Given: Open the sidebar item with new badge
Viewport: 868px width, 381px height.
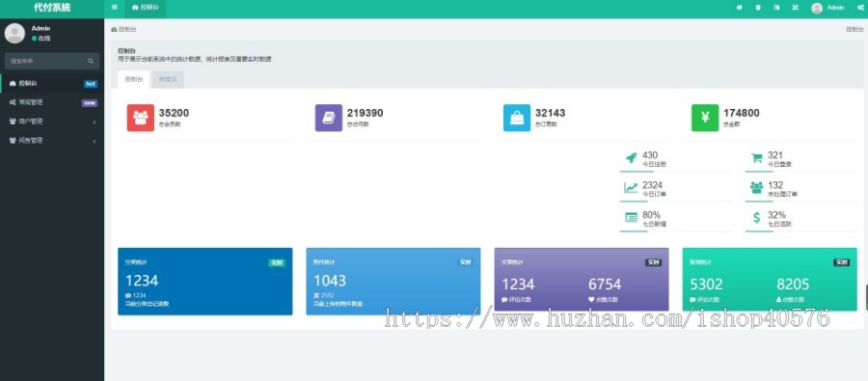Looking at the screenshot, I should [52, 102].
